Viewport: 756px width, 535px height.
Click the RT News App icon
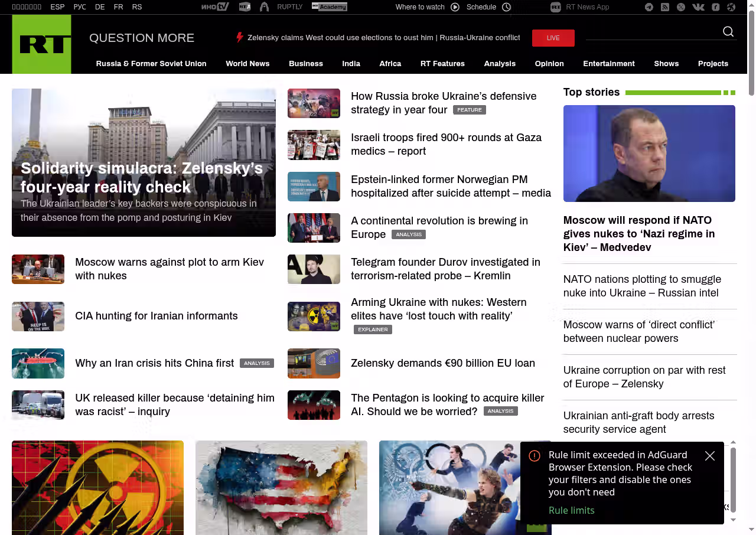[x=555, y=7]
